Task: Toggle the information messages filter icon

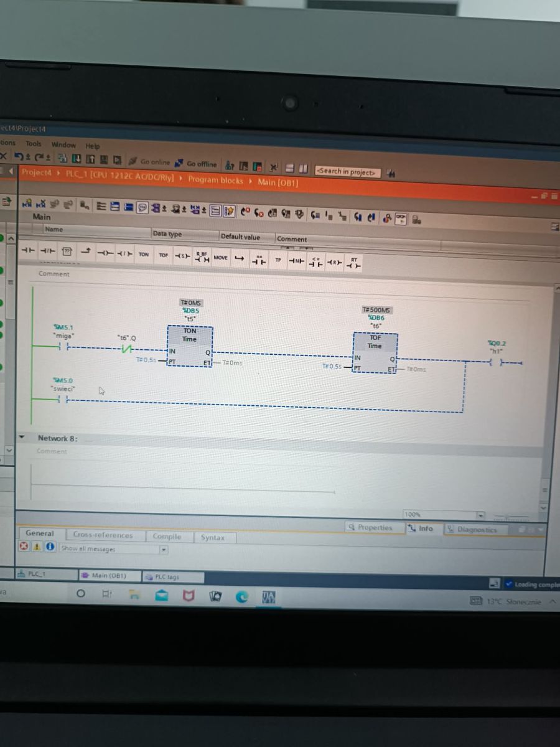Action: pyautogui.click(x=50, y=547)
